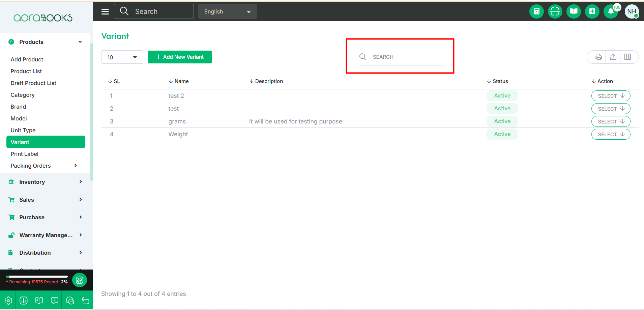Open SELECT dropdown for grams row
Image resolution: width=644 pixels, height=310 pixels.
611,121
